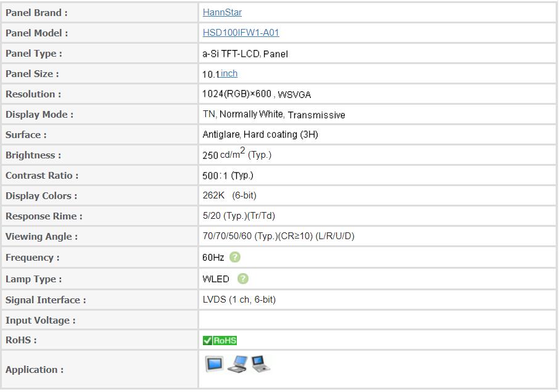Click the green RoHS badge

click(x=220, y=340)
